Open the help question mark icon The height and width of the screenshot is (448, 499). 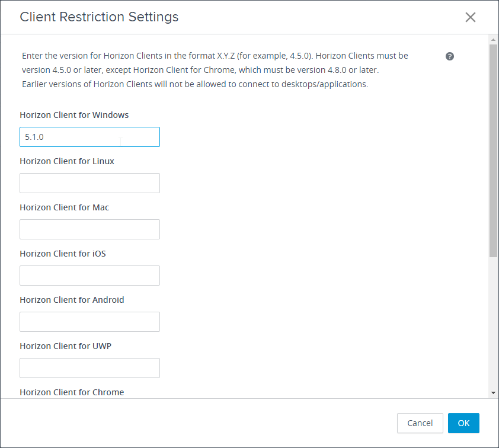pyautogui.click(x=449, y=56)
